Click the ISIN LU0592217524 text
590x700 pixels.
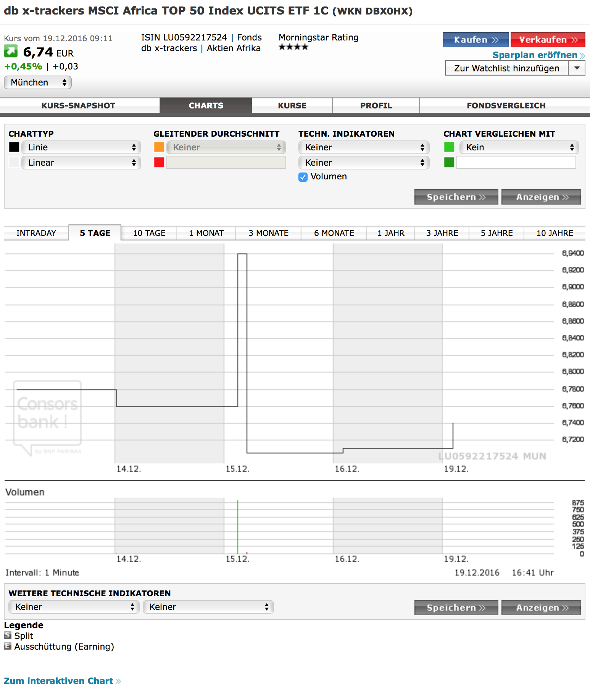(184, 37)
